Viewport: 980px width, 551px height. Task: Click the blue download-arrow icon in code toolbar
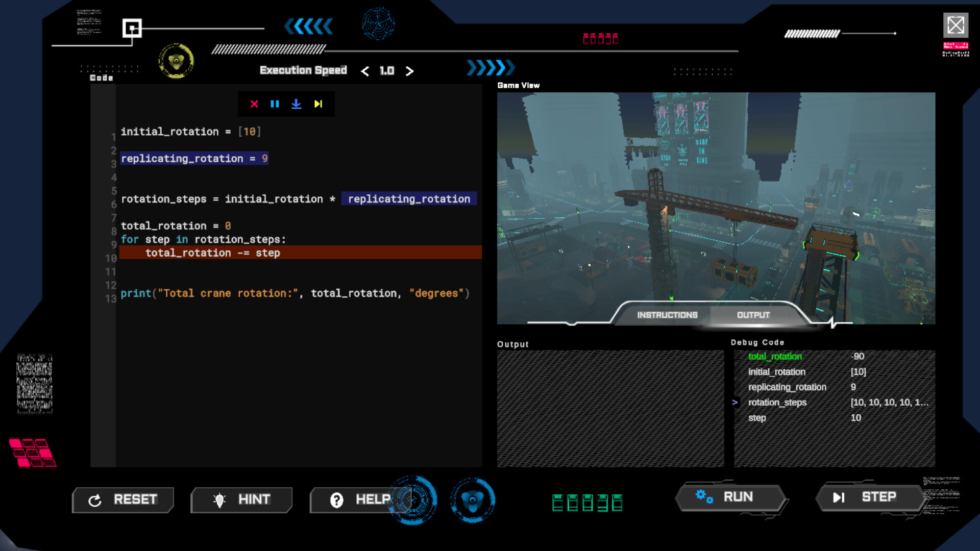[x=296, y=104]
